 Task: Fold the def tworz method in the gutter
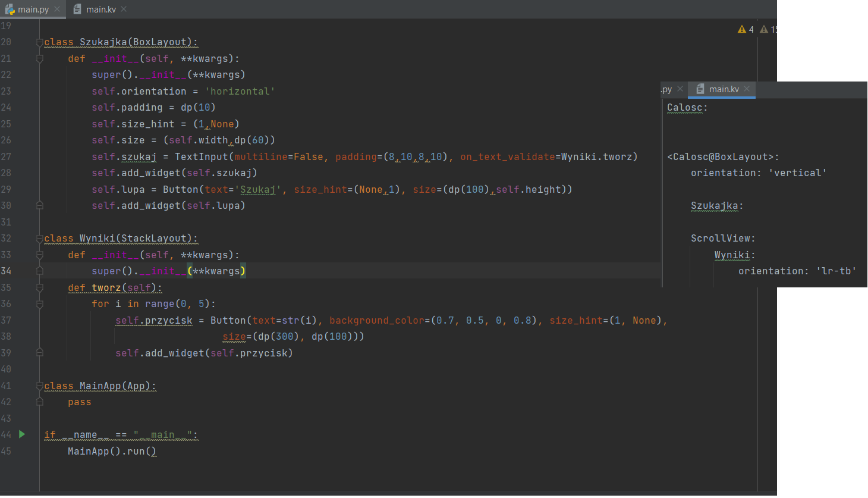click(x=40, y=288)
